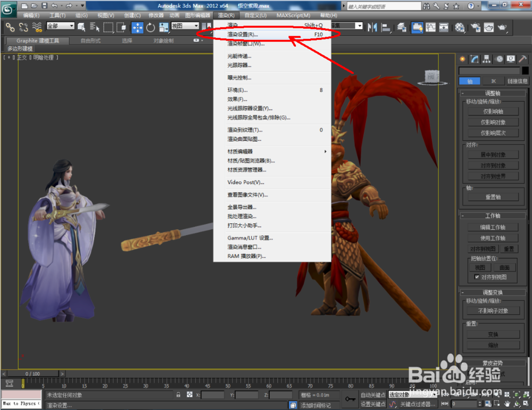Click the 居中到对象 button

(x=493, y=155)
